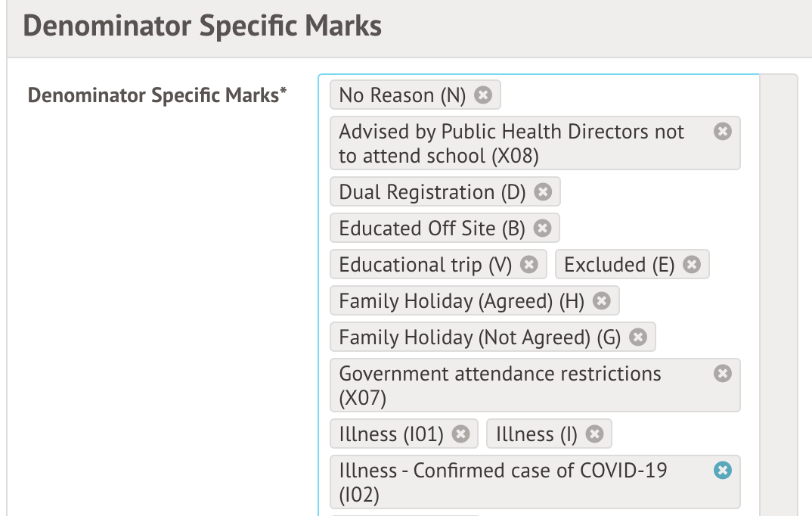Click the Dual Registration (D) tag text
This screenshot has width=812, height=516.
[432, 192]
